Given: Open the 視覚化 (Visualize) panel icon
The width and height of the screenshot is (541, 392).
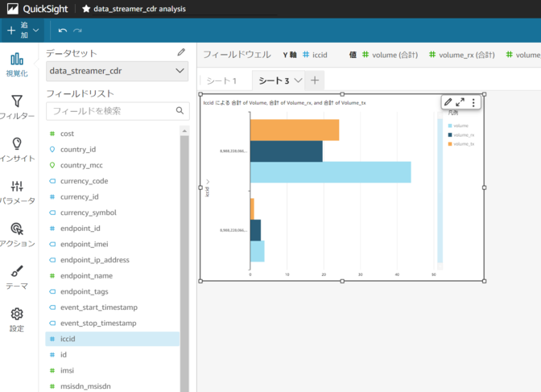Looking at the screenshot, I should click(16, 60).
